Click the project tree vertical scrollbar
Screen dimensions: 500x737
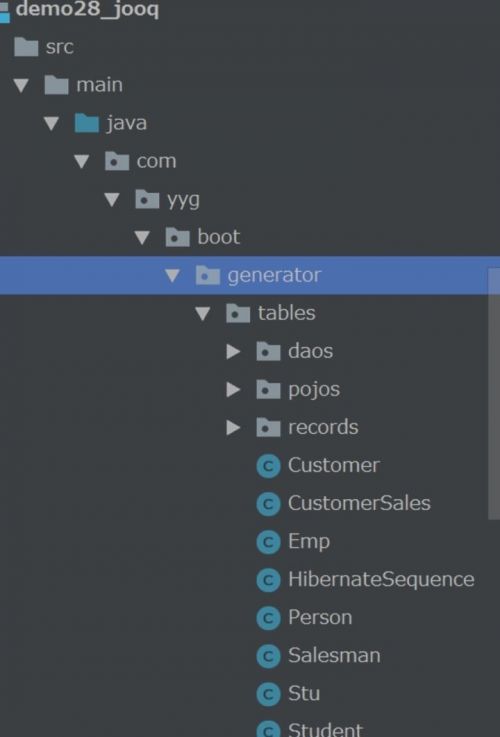[x=494, y=394]
